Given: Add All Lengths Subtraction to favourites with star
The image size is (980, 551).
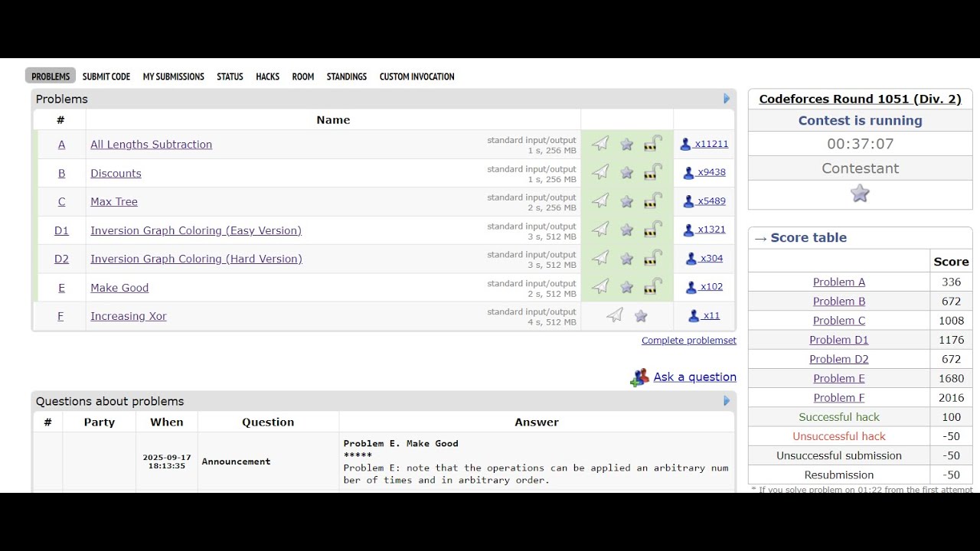Looking at the screenshot, I should pyautogui.click(x=627, y=145).
